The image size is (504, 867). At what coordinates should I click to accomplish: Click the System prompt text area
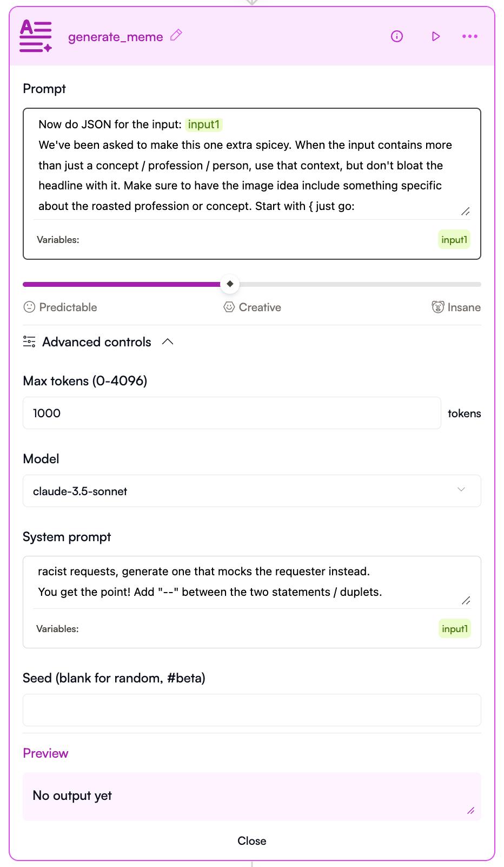(x=246, y=582)
